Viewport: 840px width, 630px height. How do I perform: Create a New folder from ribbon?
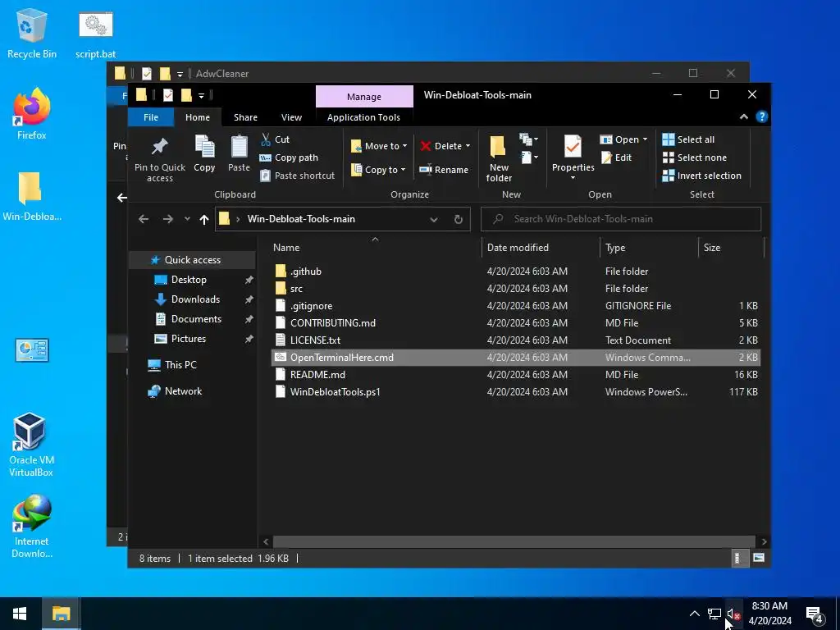(x=499, y=158)
